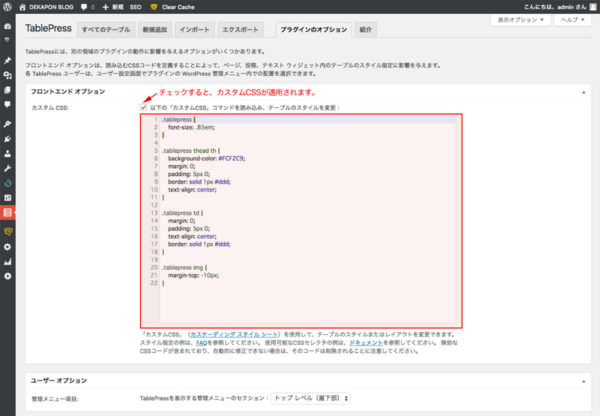Click the '.tablepress img' selector line
600x416 pixels.
tap(184, 268)
